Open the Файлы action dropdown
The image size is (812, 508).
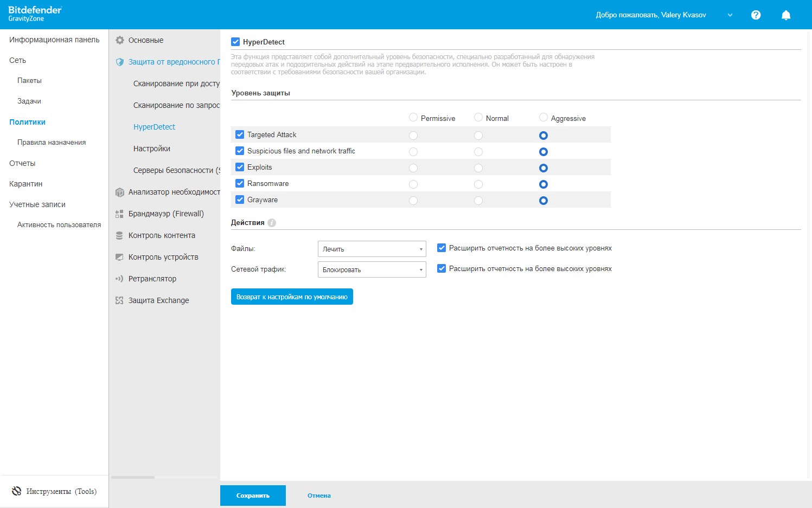(372, 249)
